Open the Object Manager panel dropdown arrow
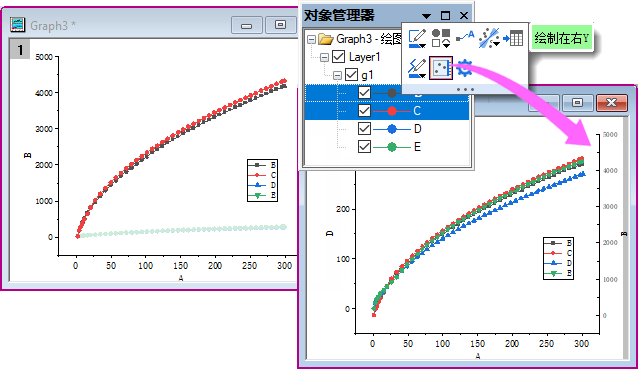Viewport: 638px width, 369px height. click(x=426, y=16)
